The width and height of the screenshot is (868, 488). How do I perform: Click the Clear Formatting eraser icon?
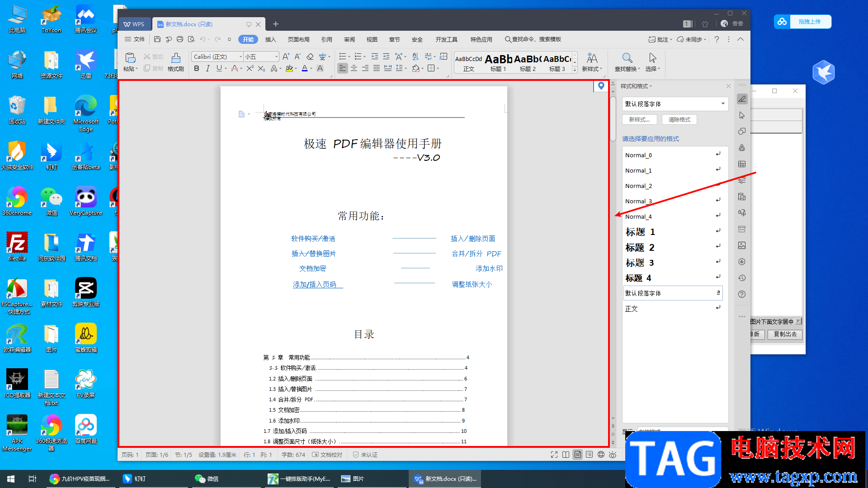tap(310, 56)
